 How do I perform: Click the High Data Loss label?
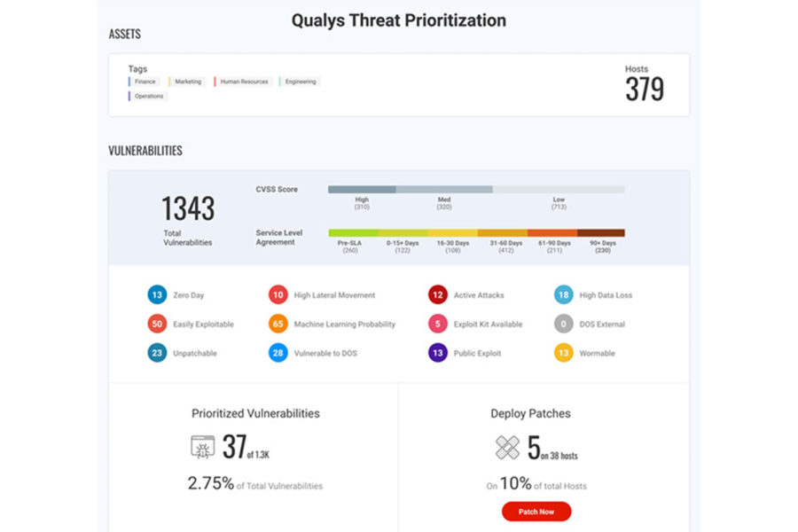click(606, 295)
